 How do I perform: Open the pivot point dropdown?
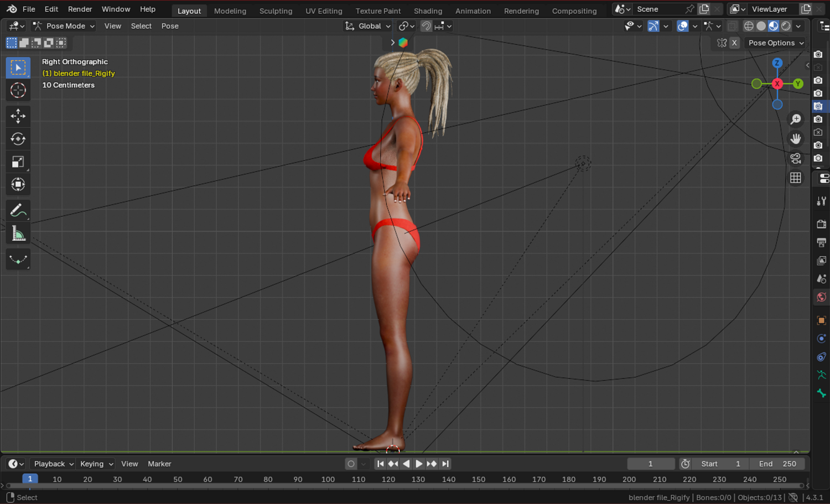pos(407,26)
